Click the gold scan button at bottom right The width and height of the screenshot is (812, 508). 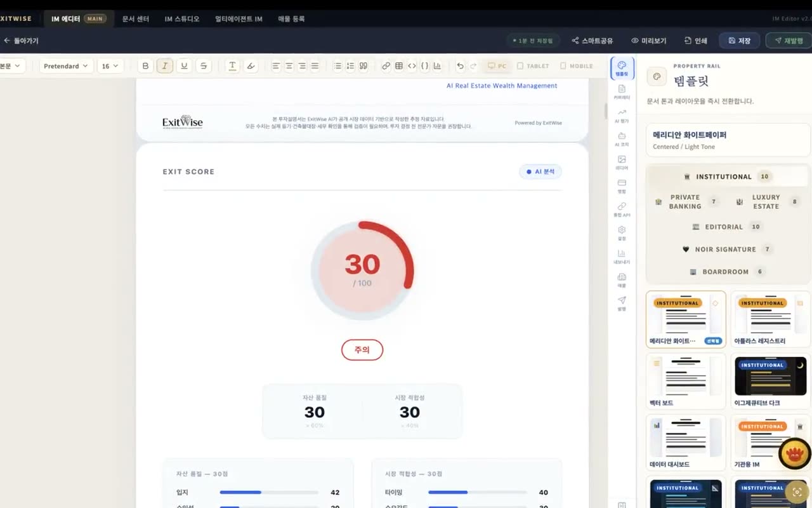[797, 492]
